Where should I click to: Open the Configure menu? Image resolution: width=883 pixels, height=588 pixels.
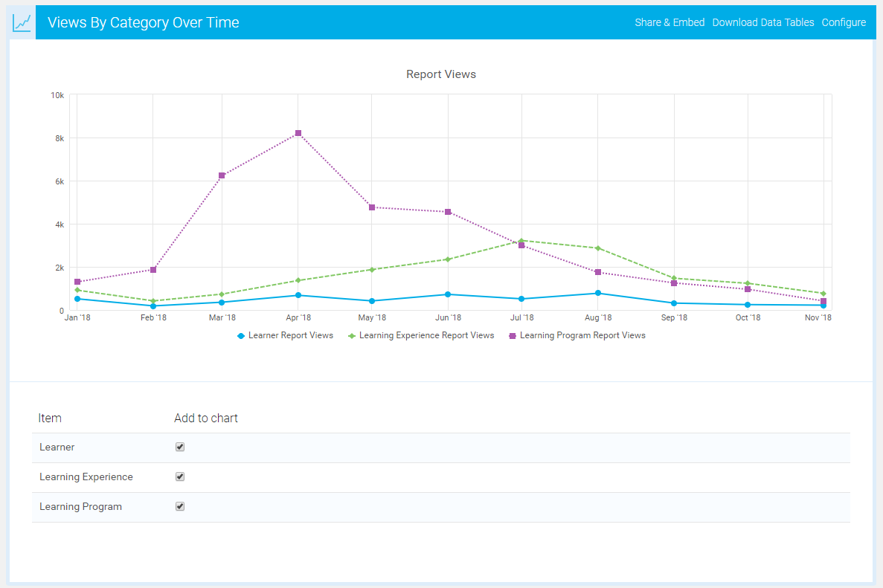tap(844, 22)
